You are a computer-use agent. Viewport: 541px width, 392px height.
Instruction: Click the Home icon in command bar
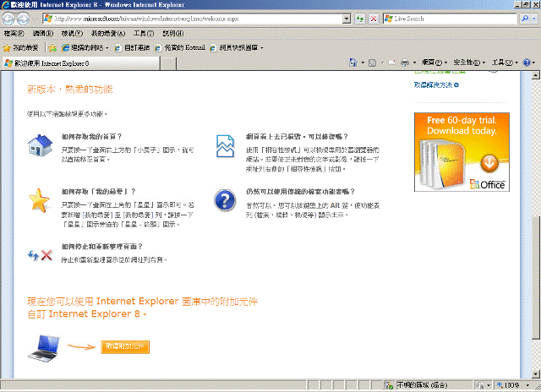pyautogui.click(x=353, y=63)
